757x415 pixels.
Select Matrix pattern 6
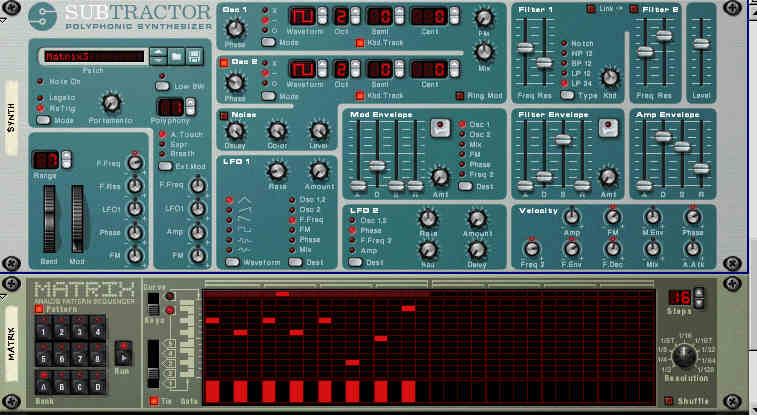[61, 356]
